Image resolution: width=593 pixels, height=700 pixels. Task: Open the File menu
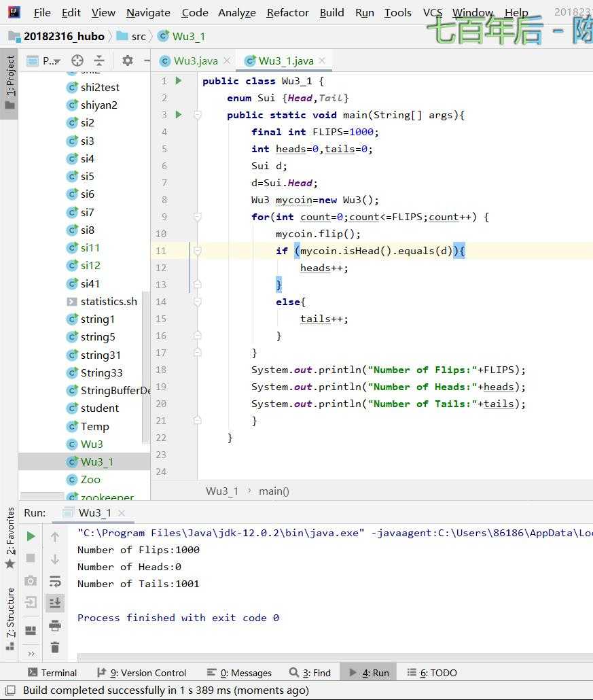pyautogui.click(x=42, y=12)
